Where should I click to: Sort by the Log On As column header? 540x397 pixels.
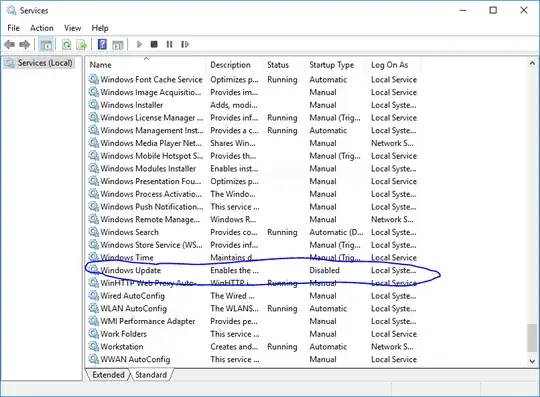pyautogui.click(x=394, y=65)
